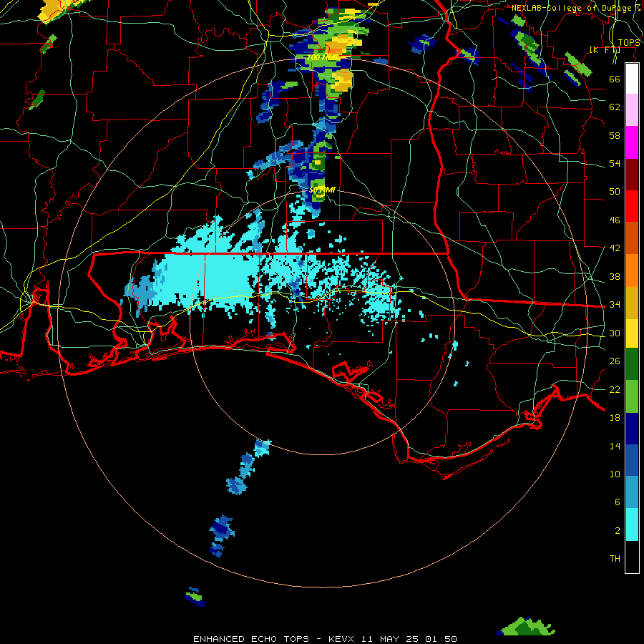The image size is (644, 644).
Task: Click the legend value 42
Action: (615, 248)
